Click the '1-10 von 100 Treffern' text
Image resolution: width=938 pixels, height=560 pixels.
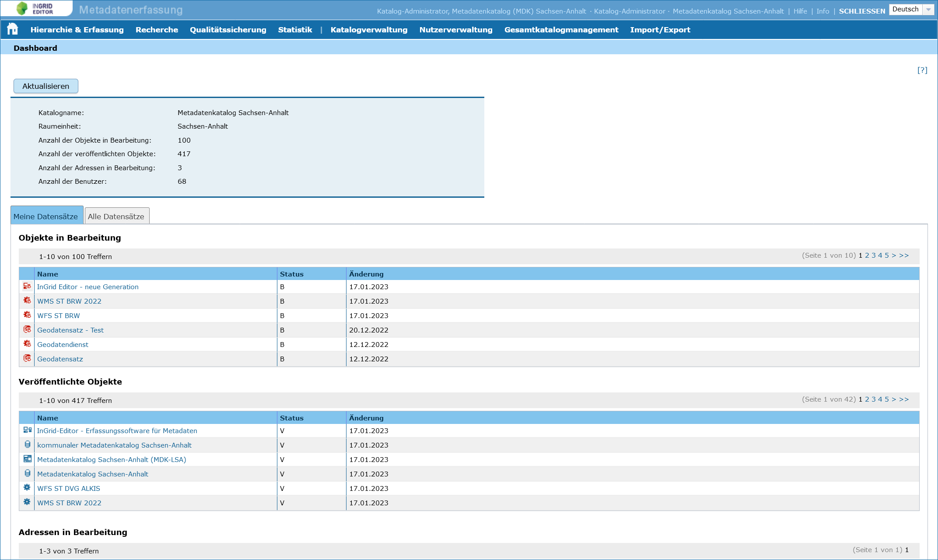pos(75,256)
